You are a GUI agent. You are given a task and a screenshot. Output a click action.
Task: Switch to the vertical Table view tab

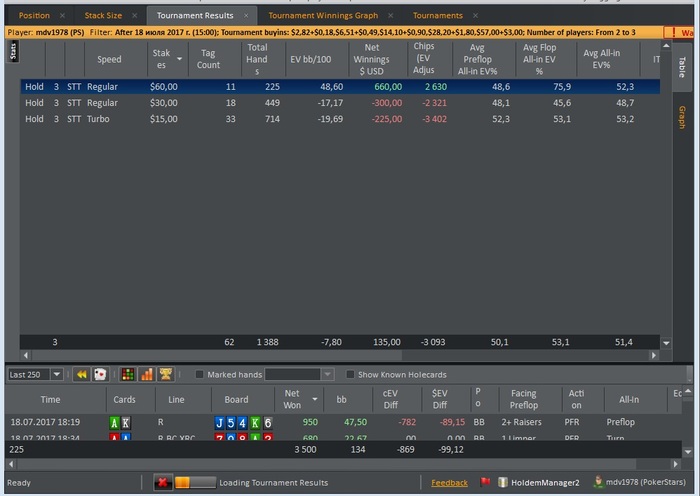pos(682,67)
